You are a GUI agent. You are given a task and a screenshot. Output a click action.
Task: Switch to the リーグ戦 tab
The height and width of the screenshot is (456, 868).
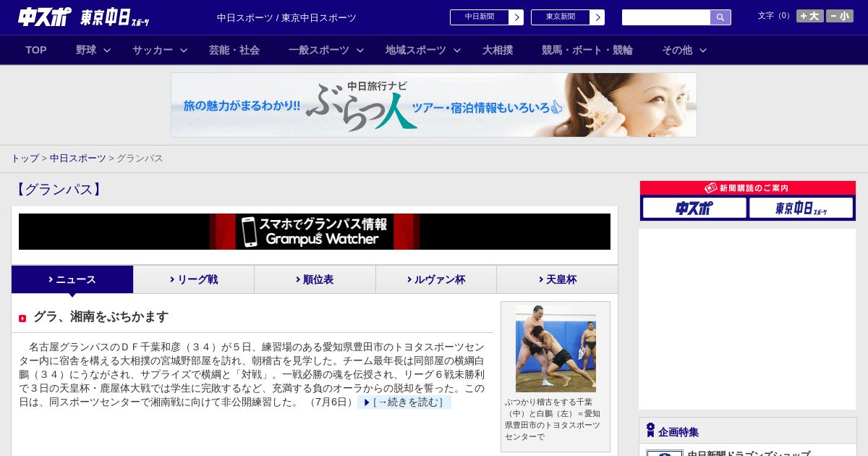point(194,279)
